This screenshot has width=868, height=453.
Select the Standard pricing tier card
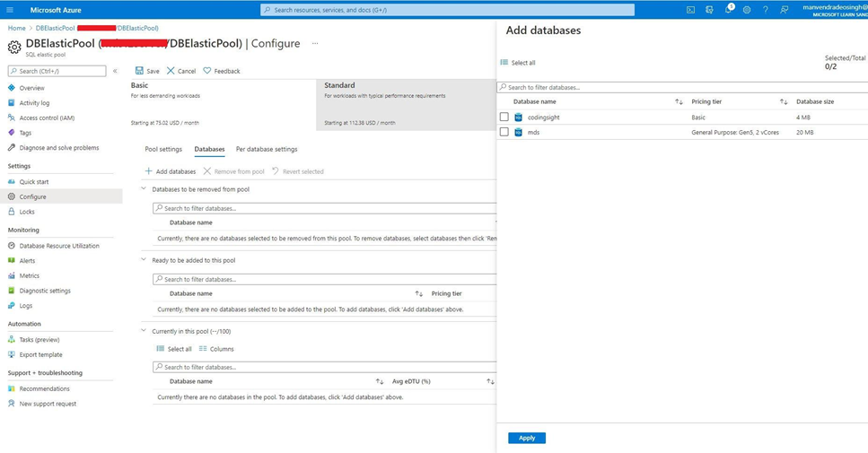[407, 105]
